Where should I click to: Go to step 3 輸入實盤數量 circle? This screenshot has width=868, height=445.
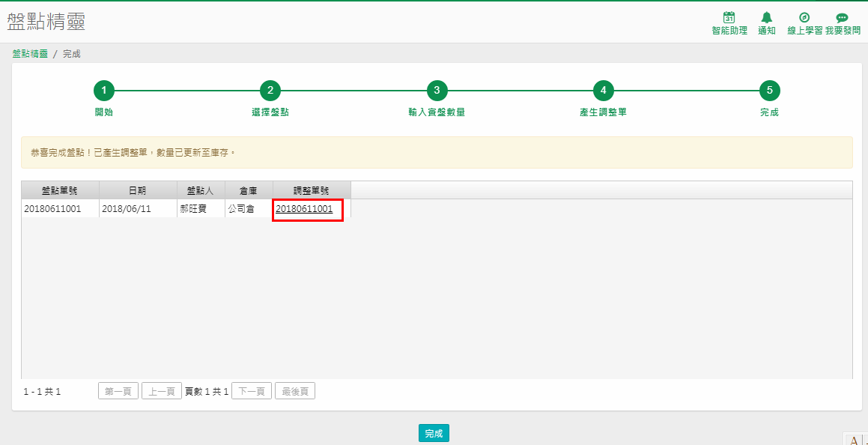pos(437,91)
